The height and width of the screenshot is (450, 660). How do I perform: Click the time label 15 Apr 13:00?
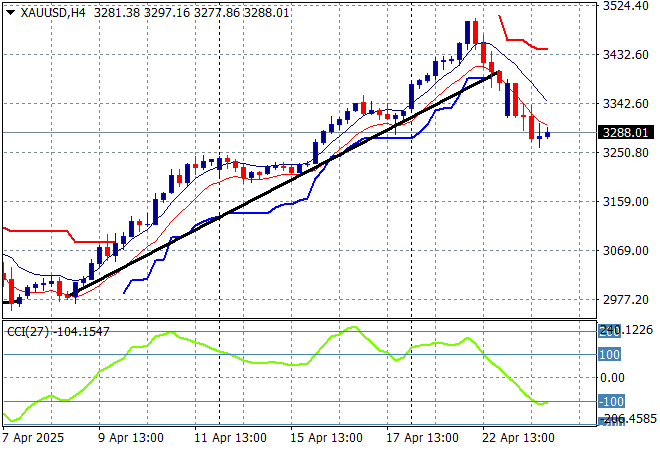[326, 438]
